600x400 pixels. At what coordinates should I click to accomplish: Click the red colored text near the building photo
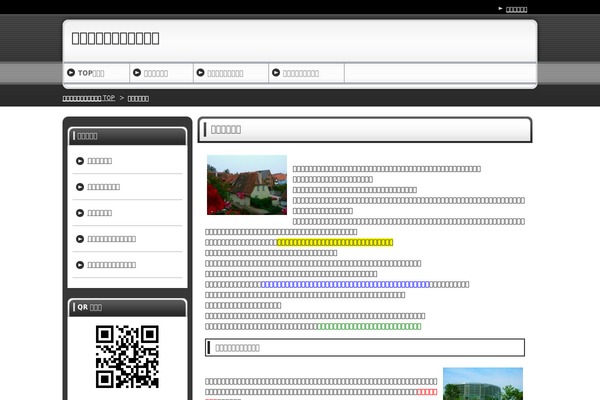[427, 392]
